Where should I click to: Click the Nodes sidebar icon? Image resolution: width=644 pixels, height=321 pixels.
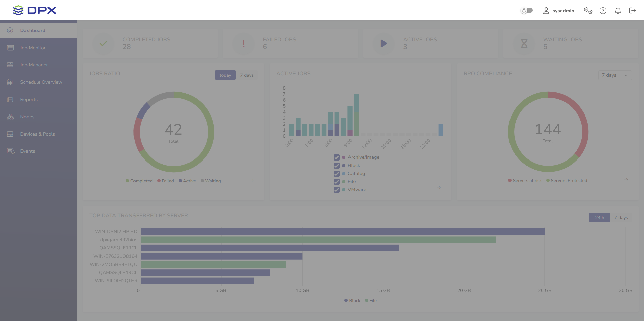click(10, 117)
